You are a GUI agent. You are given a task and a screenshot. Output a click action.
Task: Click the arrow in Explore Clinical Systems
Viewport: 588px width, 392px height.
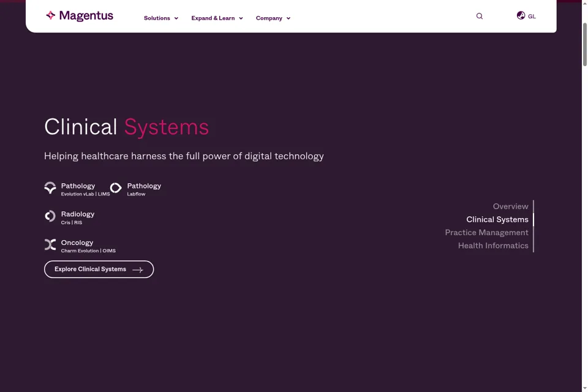[138, 269]
